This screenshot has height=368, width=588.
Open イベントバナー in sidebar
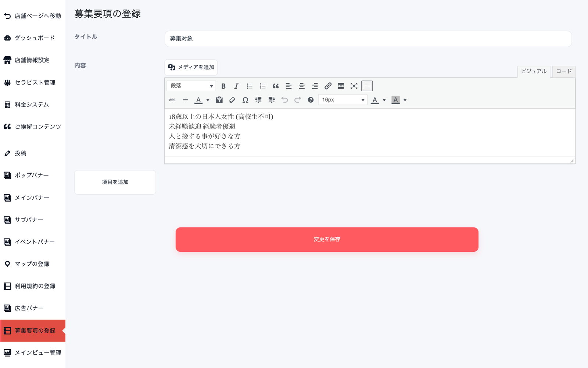33,242
